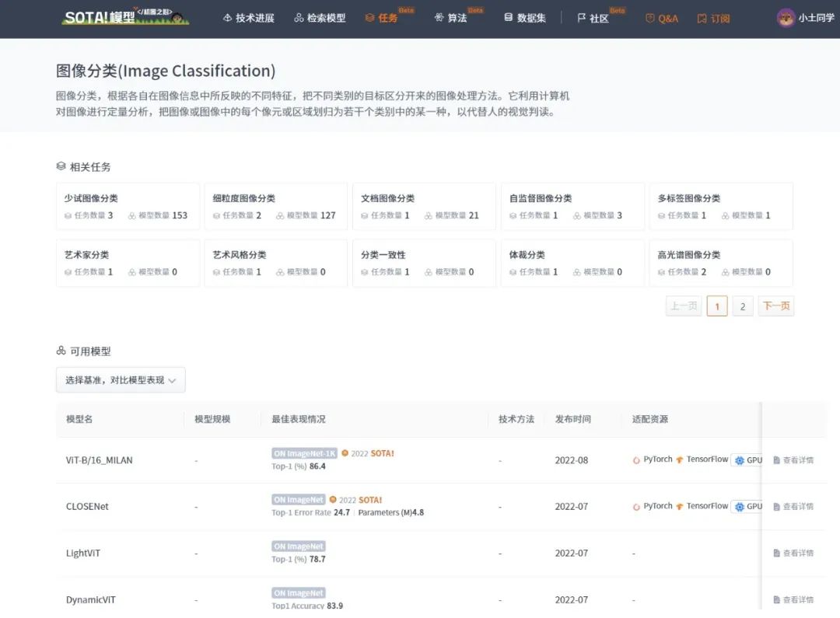Click the 最佳表现情况 column header

(299, 419)
